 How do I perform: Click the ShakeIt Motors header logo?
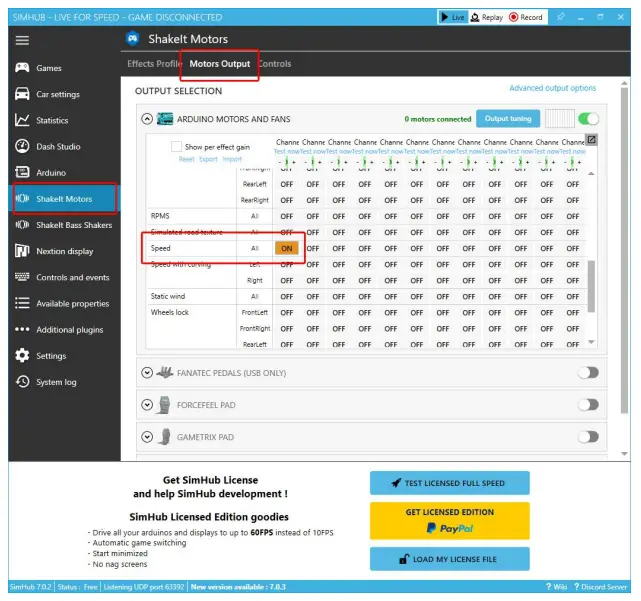coord(132,39)
